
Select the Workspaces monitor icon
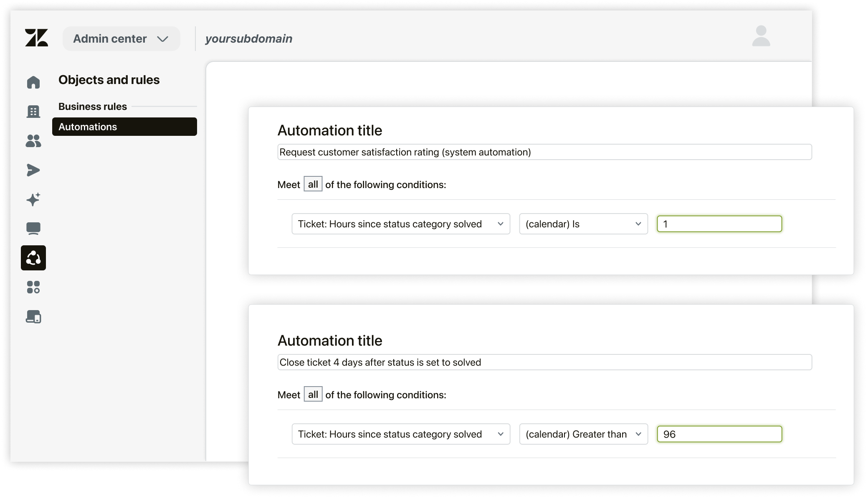33,229
